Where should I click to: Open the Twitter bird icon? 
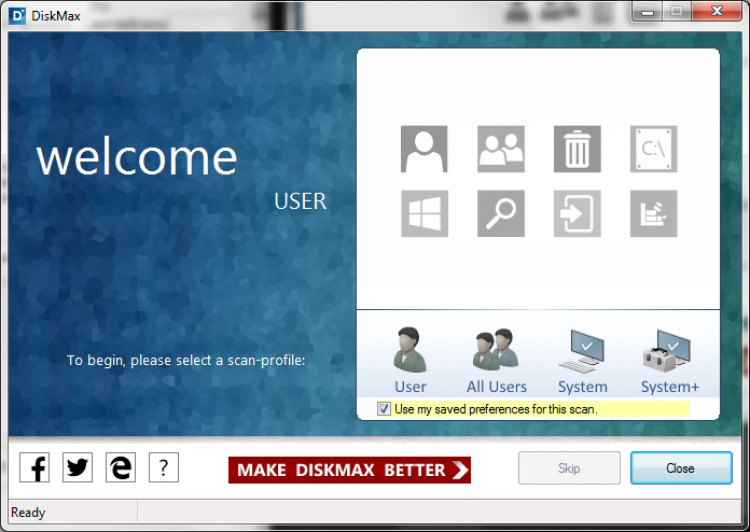pyautogui.click(x=77, y=467)
